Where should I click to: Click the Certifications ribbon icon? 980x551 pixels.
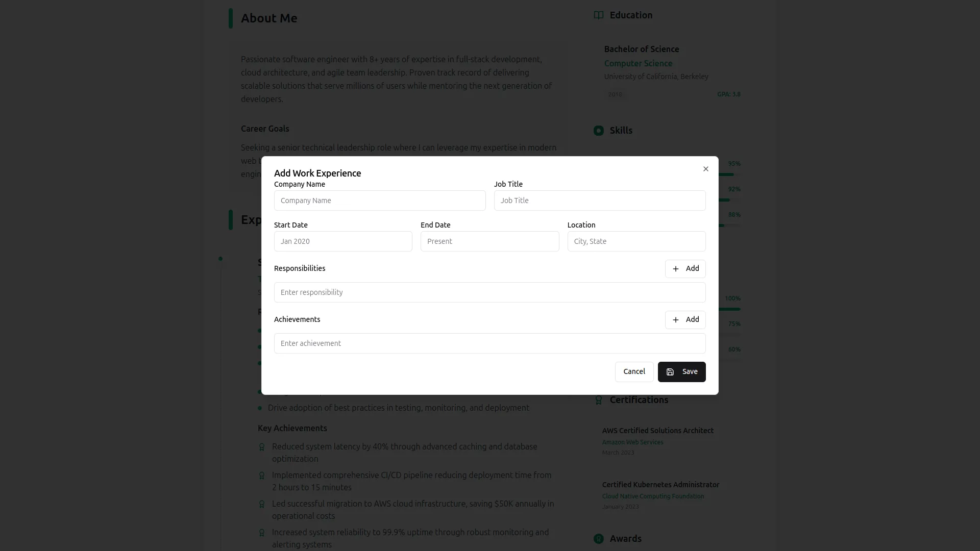point(598,400)
